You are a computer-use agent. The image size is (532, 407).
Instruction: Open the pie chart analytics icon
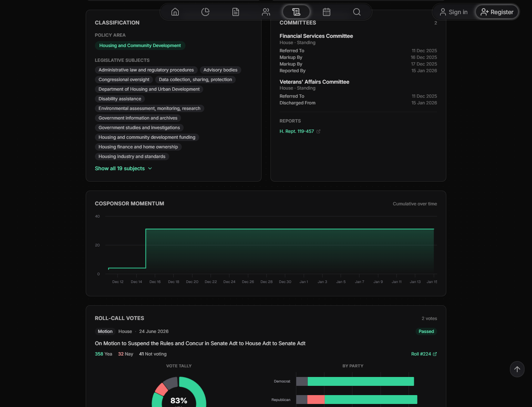[205, 12]
